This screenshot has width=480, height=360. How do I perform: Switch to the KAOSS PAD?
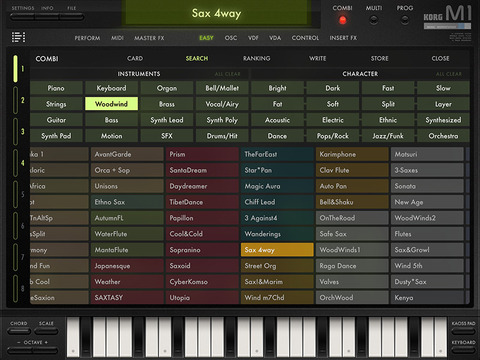click(x=463, y=331)
